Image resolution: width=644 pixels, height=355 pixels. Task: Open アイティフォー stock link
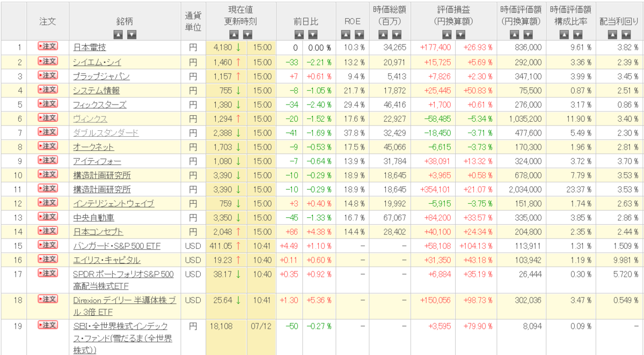pyautogui.click(x=97, y=161)
